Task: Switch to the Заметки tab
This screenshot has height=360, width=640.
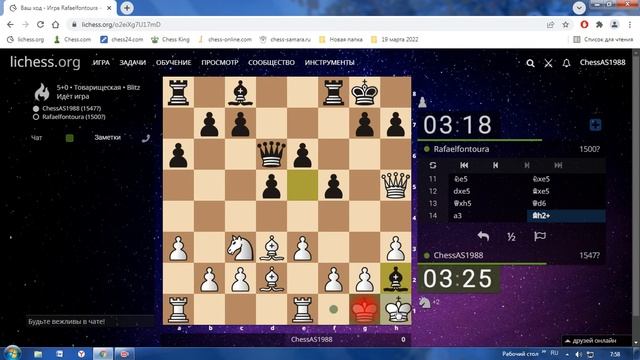Action: tap(107, 138)
